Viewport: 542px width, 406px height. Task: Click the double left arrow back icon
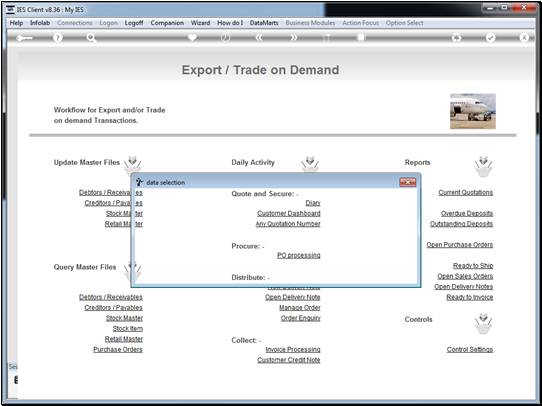tap(259, 38)
